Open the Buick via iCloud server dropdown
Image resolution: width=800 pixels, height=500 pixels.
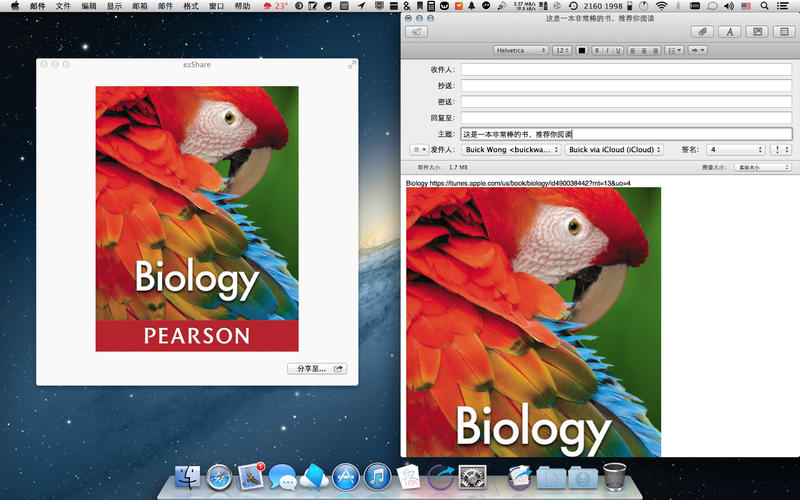614,149
